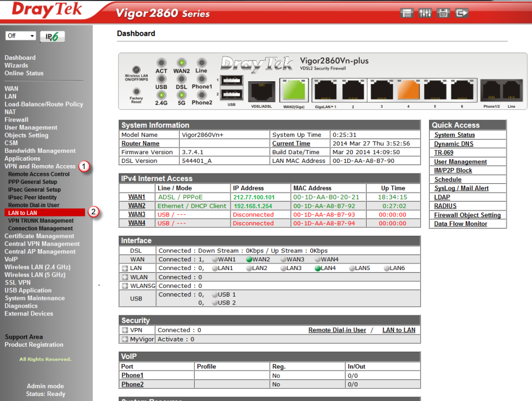The image size is (532, 401).
Task: Click the ACT LED on router image
Action: point(161,63)
